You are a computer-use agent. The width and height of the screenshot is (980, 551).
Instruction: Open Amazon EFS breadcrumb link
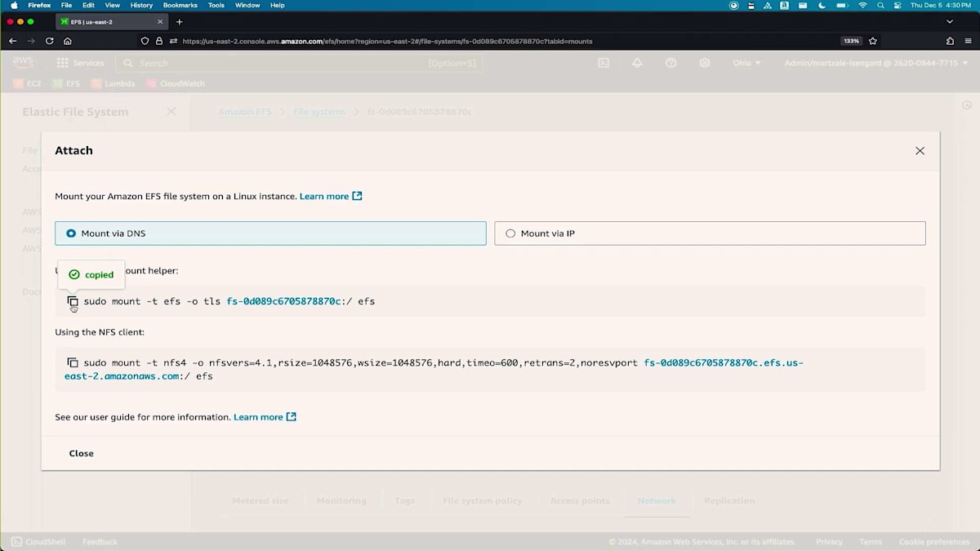click(244, 112)
